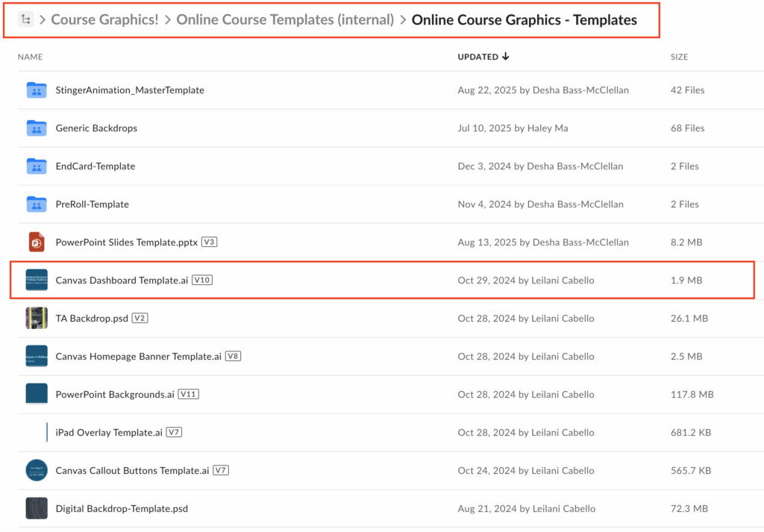
Task: Open iPad Overlay Template.ai file
Action: 109,433
